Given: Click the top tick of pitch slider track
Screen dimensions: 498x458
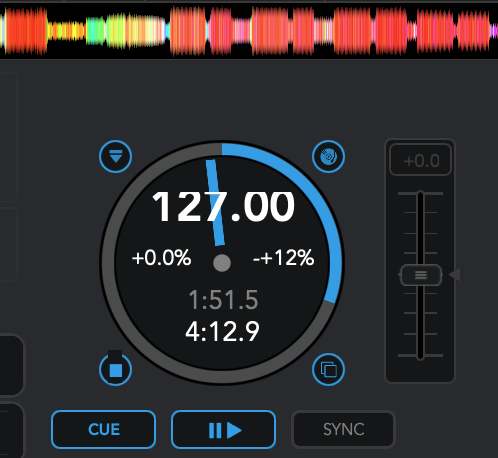Looking at the screenshot, I should pos(421,193).
